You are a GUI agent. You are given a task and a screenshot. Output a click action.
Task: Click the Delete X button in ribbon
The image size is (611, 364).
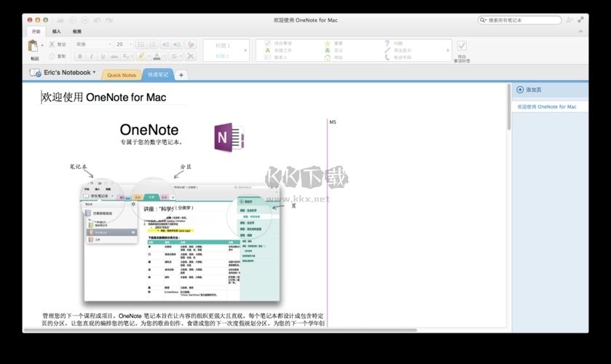[x=191, y=57]
